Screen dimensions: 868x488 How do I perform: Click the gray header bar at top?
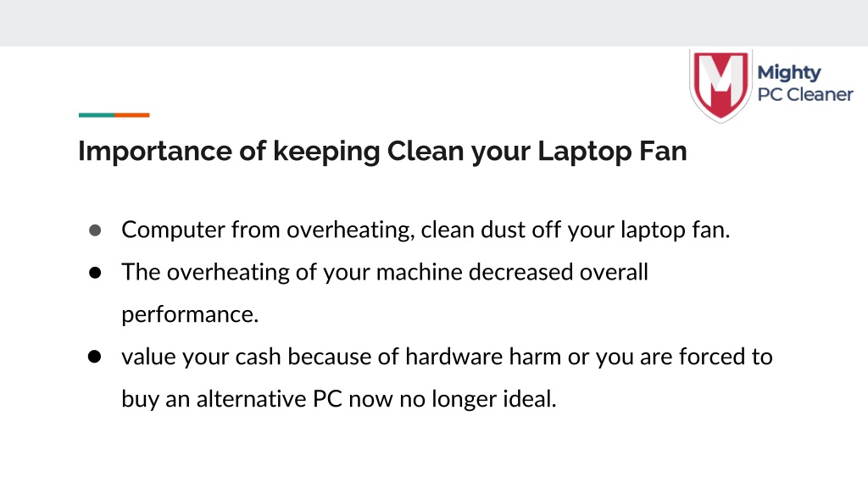click(x=434, y=23)
